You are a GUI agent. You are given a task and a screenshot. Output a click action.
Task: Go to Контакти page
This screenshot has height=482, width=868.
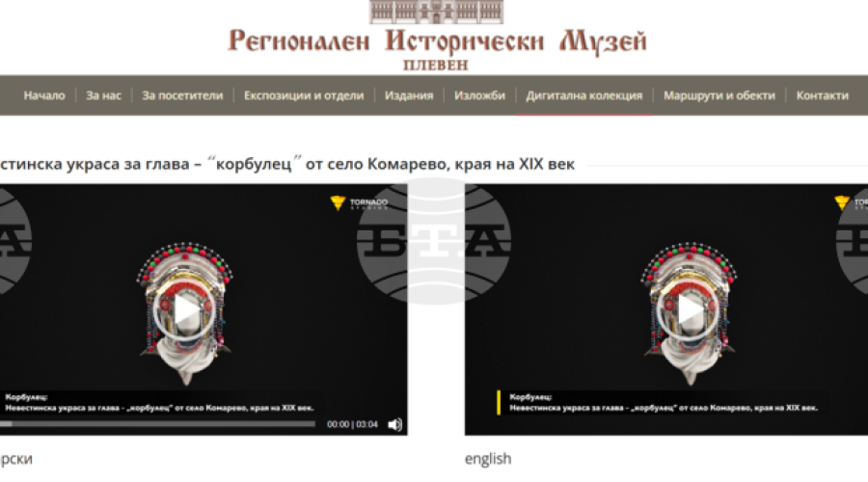tap(822, 95)
